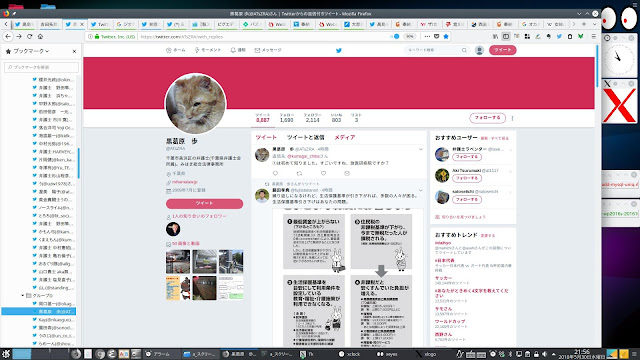Go back with Firefox back arrow
The width and height of the screenshot is (640, 360).
(x=8, y=36)
